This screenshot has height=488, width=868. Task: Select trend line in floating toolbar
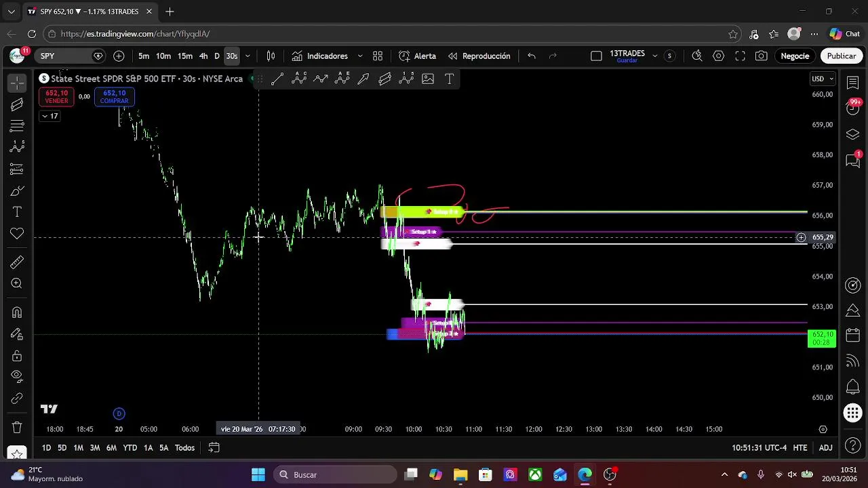(277, 79)
